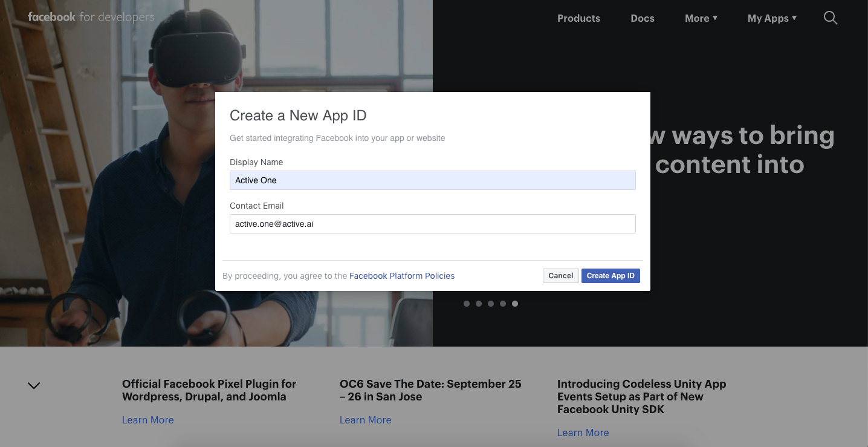868x447 pixels.
Task: Select the fourth carousel dot
Action: pyautogui.click(x=503, y=304)
